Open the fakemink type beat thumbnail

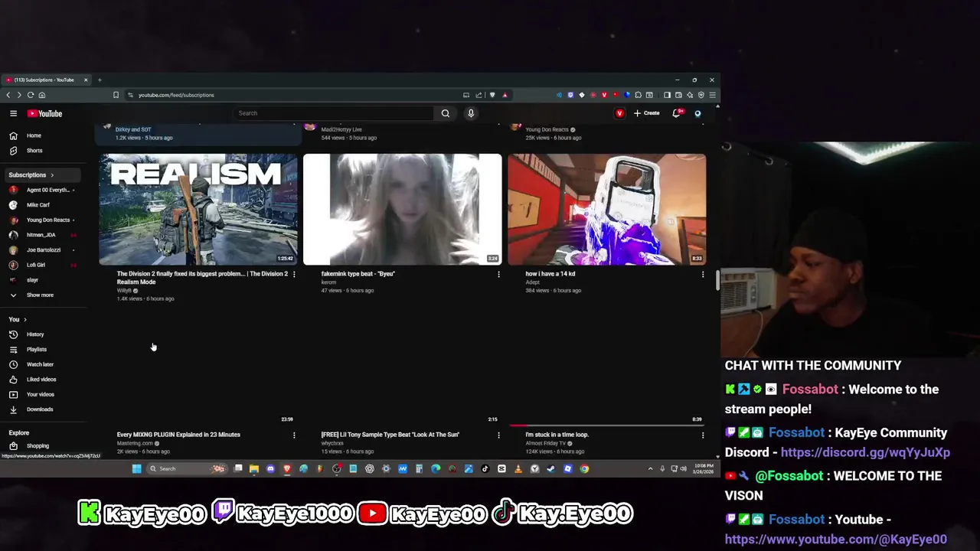coord(403,209)
